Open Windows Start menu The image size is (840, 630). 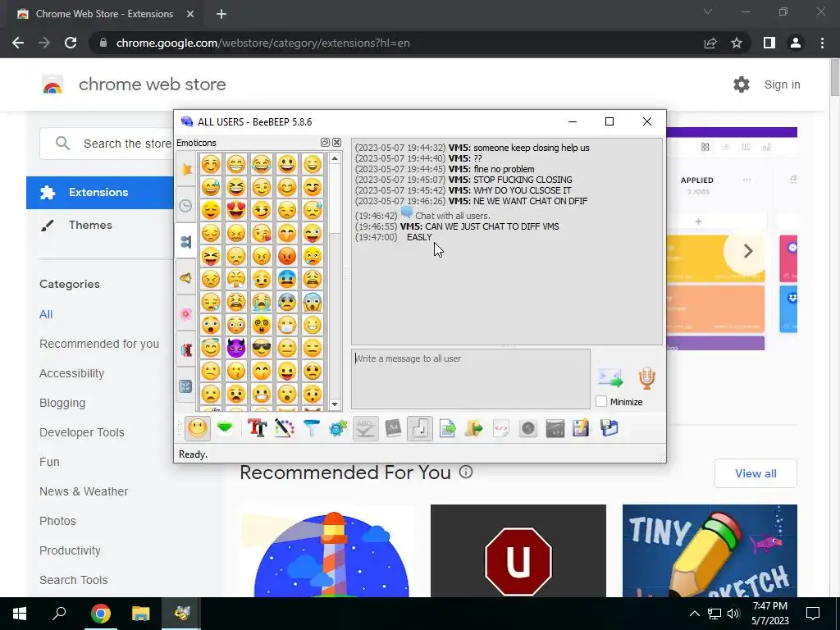20,614
